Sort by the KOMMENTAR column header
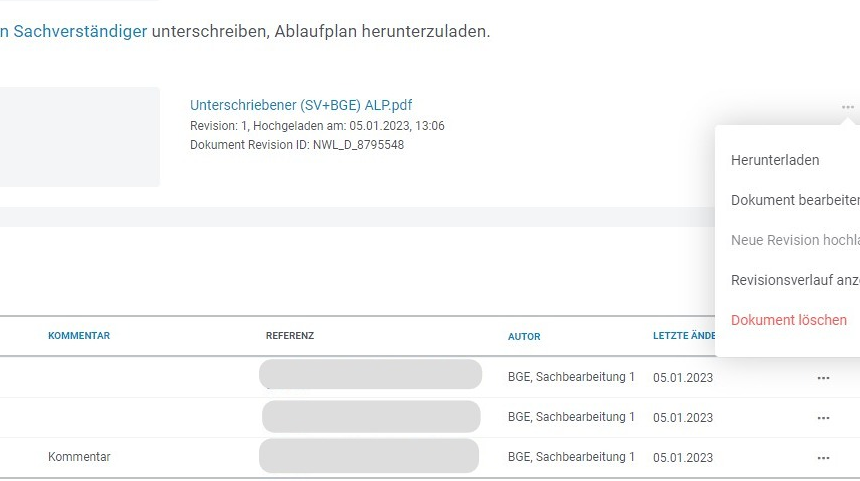Image resolution: width=860 pixels, height=481 pixels. click(x=79, y=336)
